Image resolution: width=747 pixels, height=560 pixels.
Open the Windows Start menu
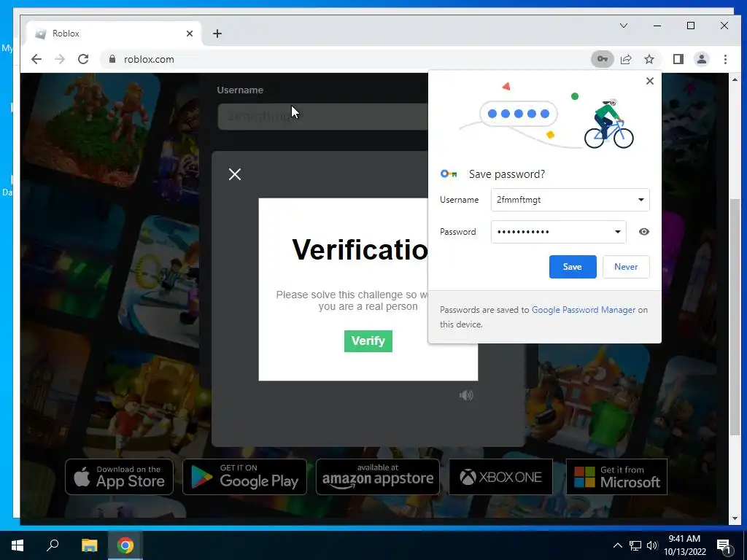tap(18, 545)
